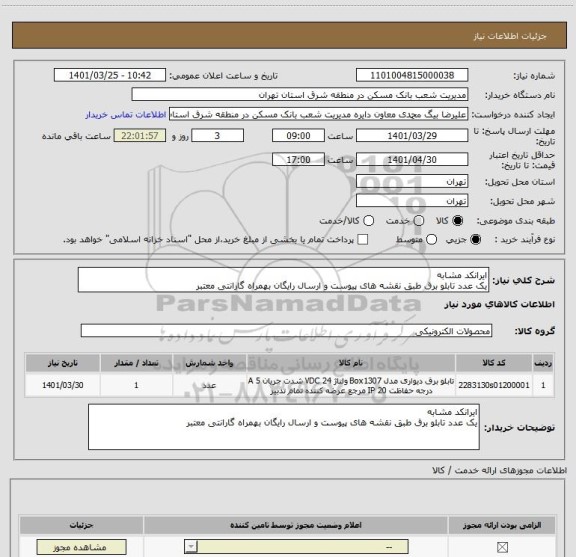Expand license status dropdown arrow

191,547
